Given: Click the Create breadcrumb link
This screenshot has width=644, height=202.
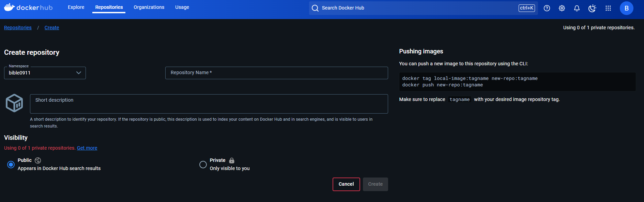Looking at the screenshot, I should (52, 28).
